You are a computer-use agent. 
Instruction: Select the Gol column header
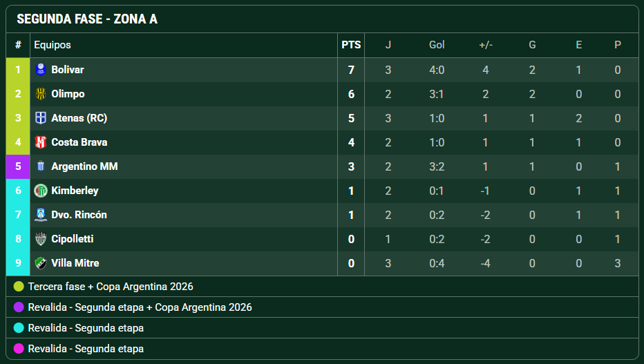437,45
